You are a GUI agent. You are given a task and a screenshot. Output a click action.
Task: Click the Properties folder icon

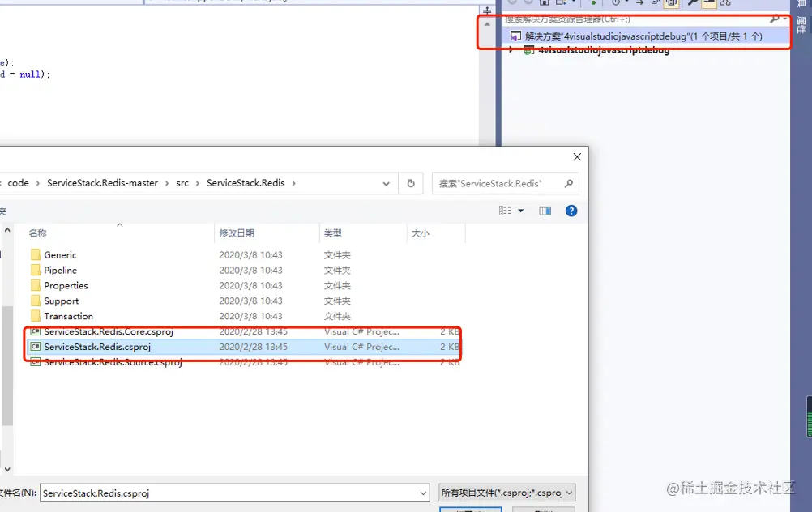pos(35,285)
